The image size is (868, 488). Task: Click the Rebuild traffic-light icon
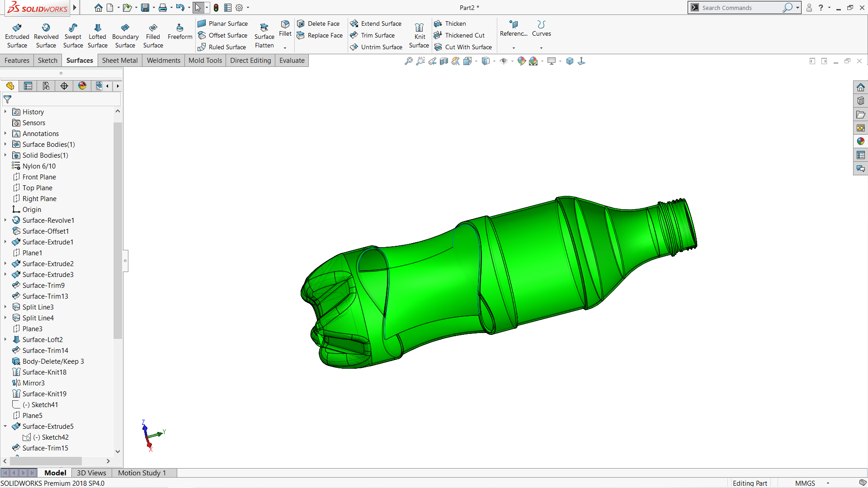(x=216, y=8)
